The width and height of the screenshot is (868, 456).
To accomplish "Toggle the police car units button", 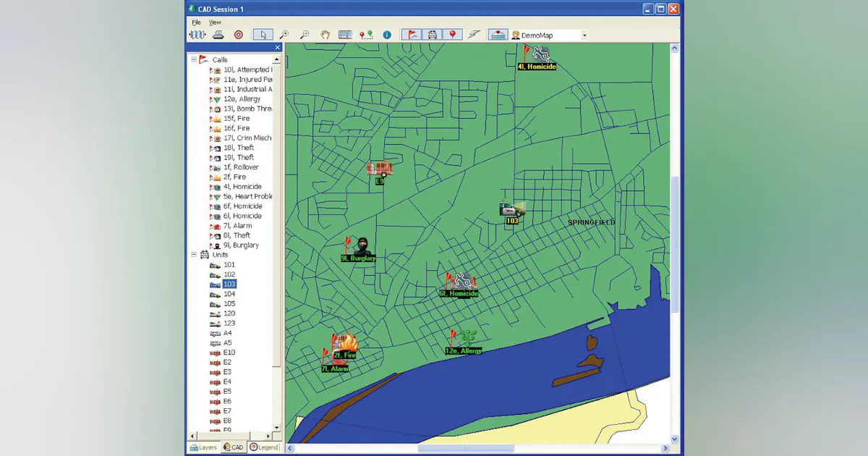I will tap(432, 35).
